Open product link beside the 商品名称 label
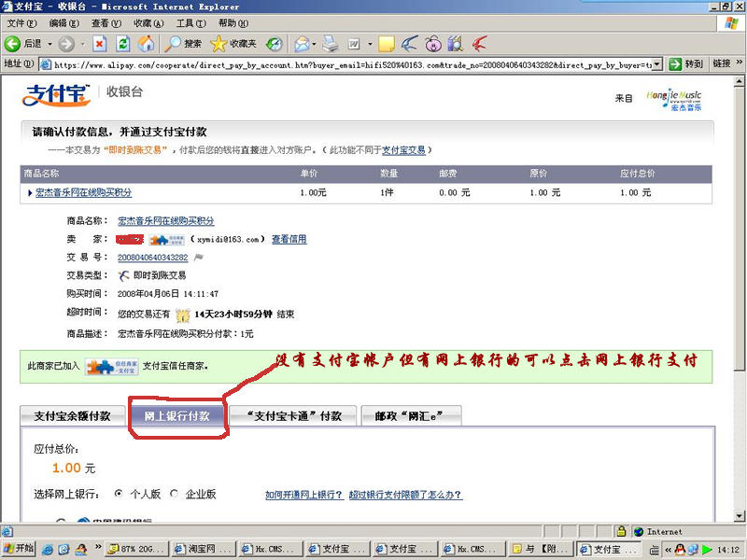Screen dimensions: 747x560 pyautogui.click(x=166, y=221)
